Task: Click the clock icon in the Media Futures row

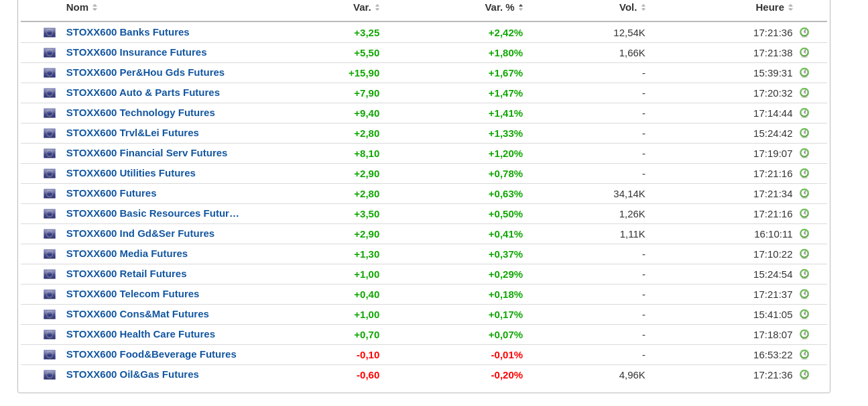Action: (804, 254)
